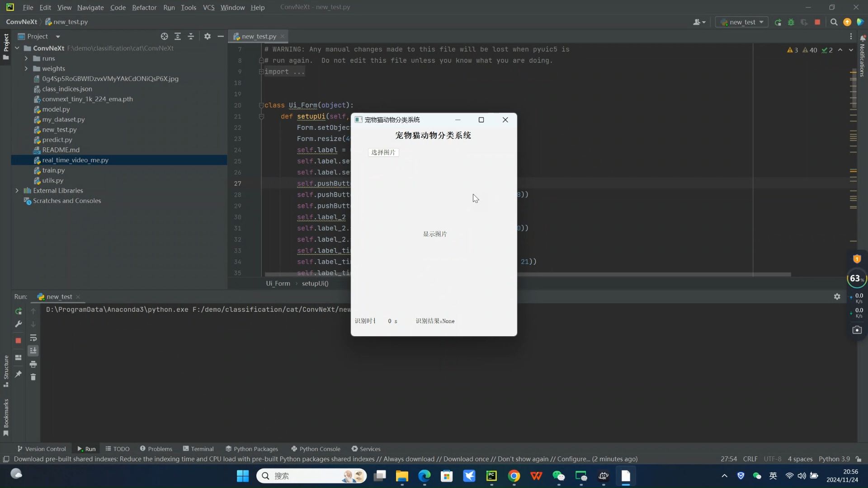Click the Rerun new_test icon in Run panel

click(x=19, y=311)
